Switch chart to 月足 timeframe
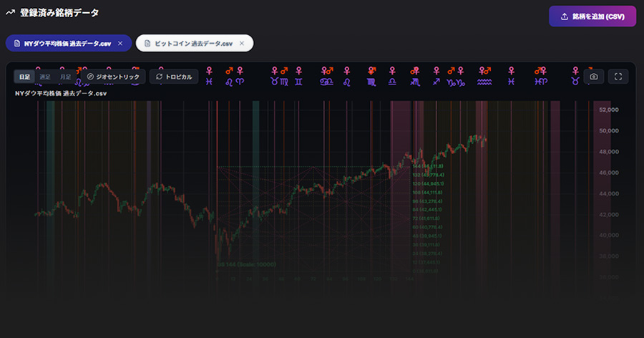The width and height of the screenshot is (644, 338). (66, 76)
